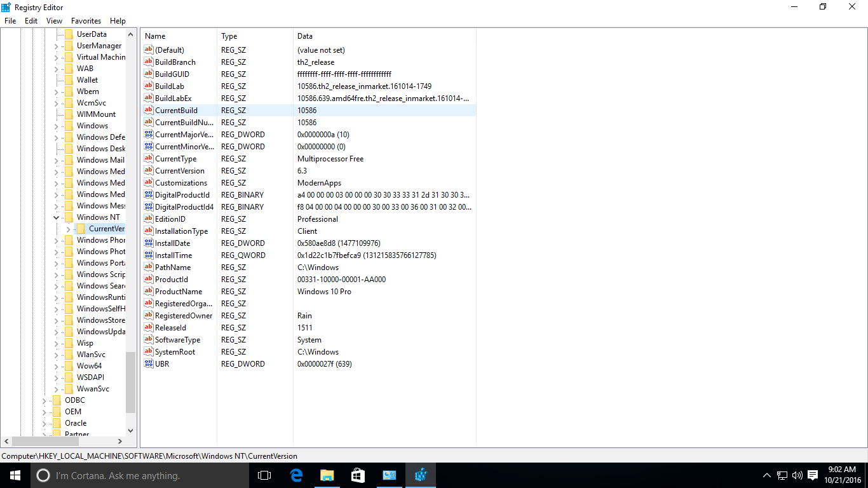Viewport: 868px width, 488px height.
Task: Select the RegisteredOwner value row
Action: click(308, 316)
